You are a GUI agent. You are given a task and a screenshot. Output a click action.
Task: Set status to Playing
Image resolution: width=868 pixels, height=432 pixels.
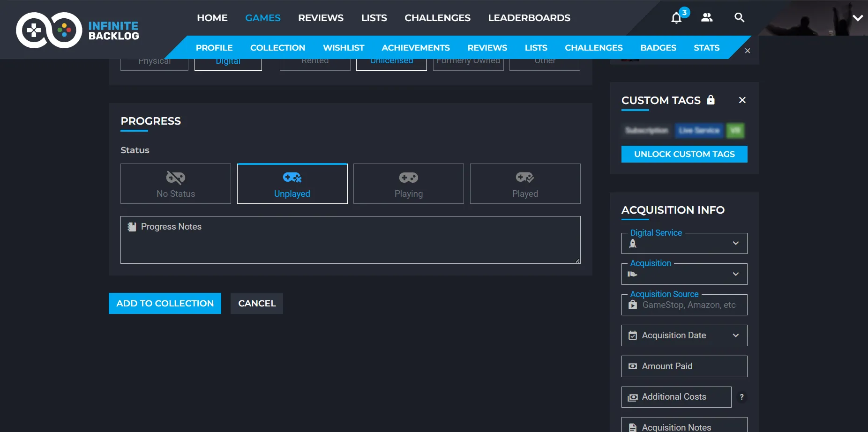[x=408, y=184]
